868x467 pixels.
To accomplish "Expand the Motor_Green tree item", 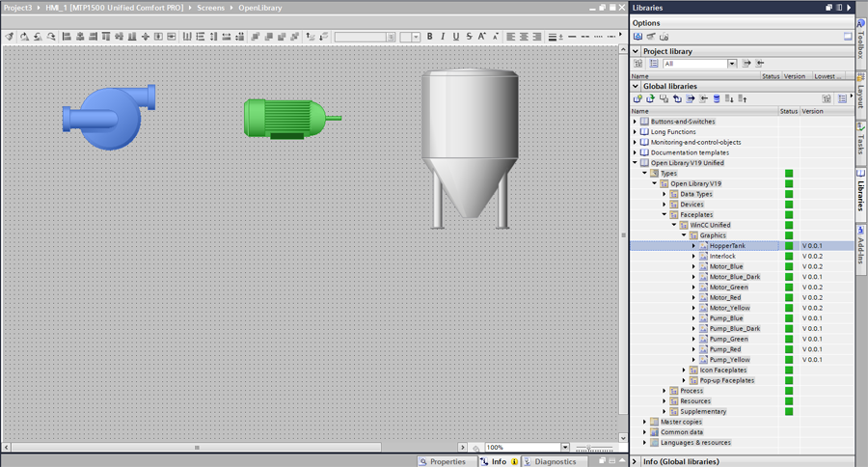I will pyautogui.click(x=693, y=288).
